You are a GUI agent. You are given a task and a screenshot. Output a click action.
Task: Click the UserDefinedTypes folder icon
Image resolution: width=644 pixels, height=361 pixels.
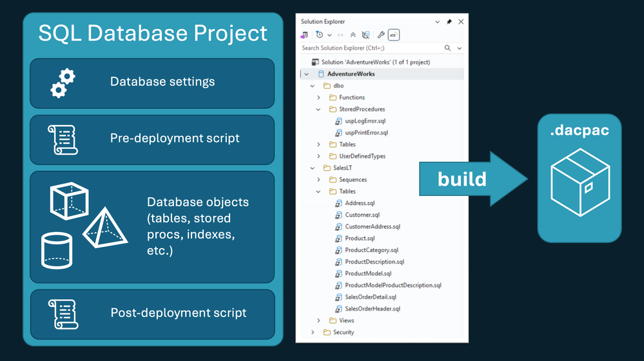(x=333, y=156)
